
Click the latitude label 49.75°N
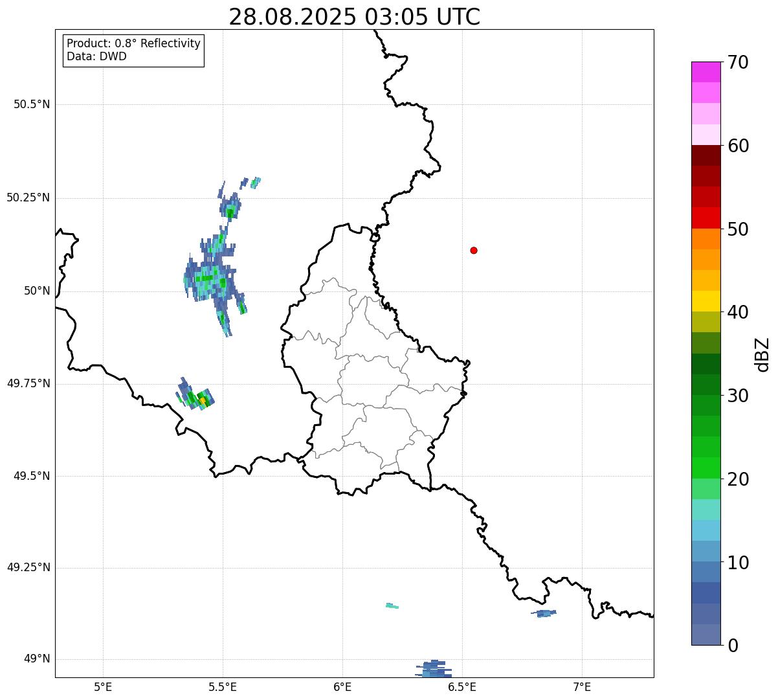(28, 383)
